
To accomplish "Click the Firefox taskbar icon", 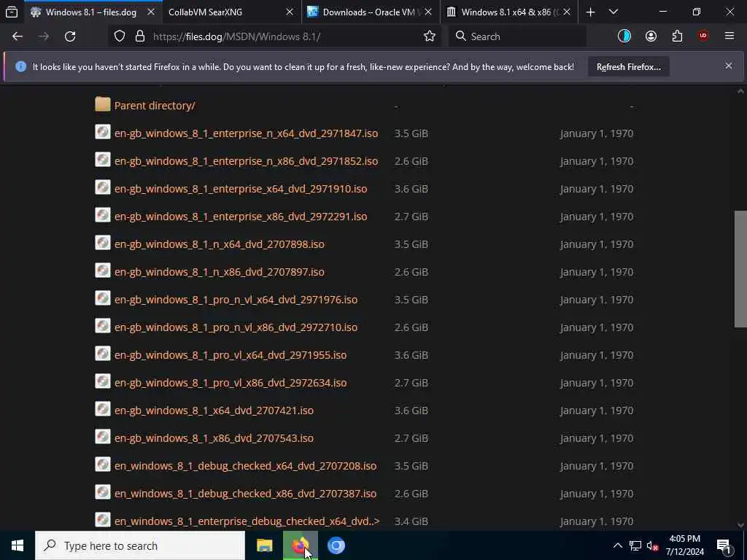I will (x=300, y=545).
